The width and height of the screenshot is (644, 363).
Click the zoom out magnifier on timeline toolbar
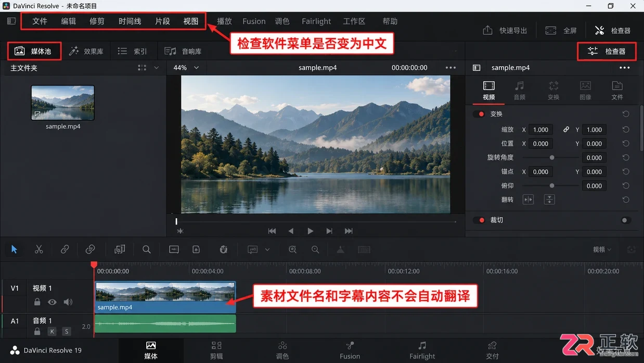[x=315, y=249]
